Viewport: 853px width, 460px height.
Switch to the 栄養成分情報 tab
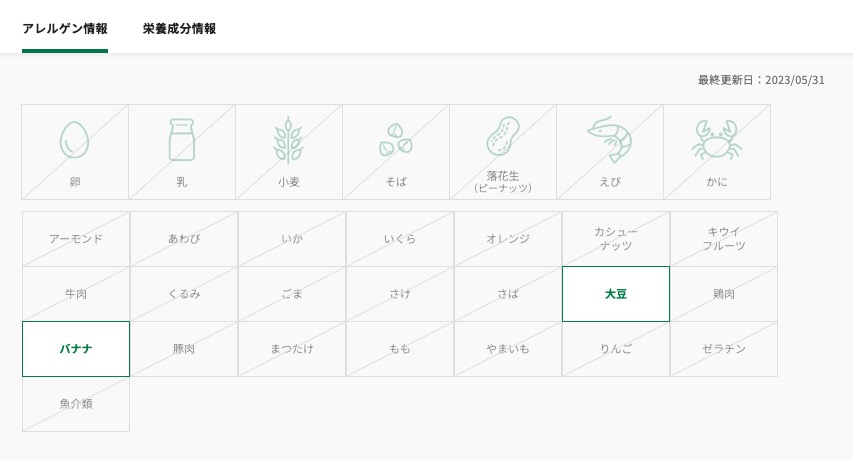[x=180, y=29]
